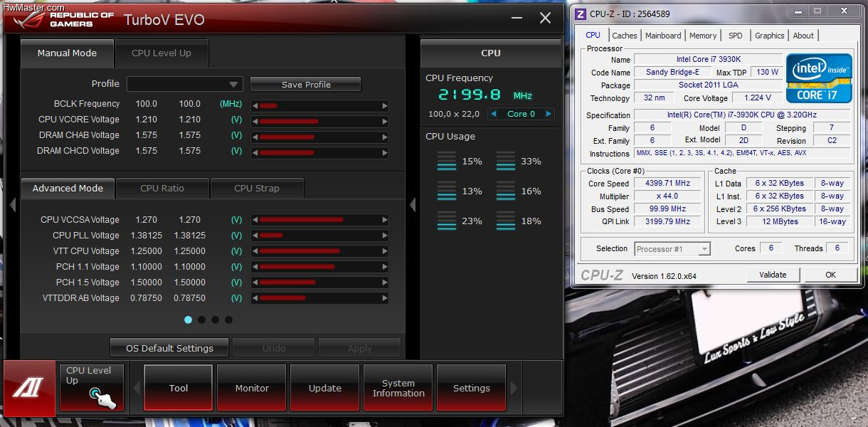Increase DRAM CHAB Voltage with right arrow
868x427 pixels.
pos(385,137)
